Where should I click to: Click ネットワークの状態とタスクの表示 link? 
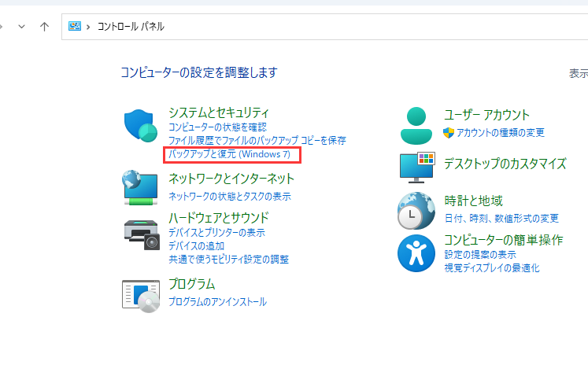coord(230,196)
